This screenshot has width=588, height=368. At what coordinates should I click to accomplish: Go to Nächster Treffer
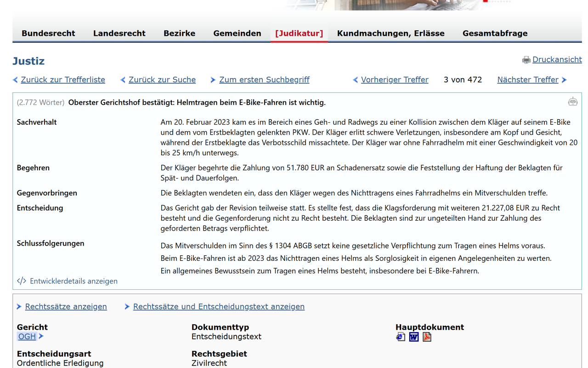pos(528,80)
